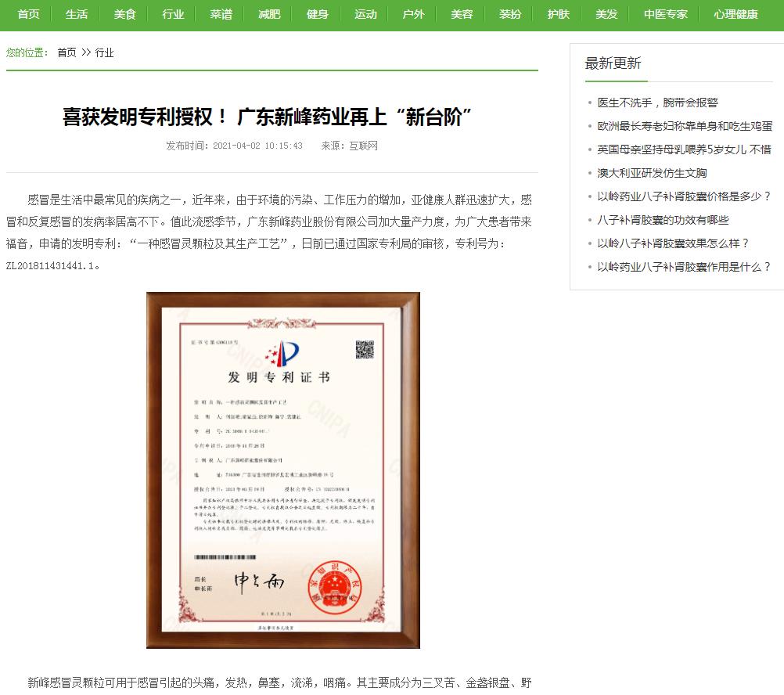This screenshot has height=695, width=784.
Task: Click the 最新更新 sidebar heading
Action: point(613,63)
